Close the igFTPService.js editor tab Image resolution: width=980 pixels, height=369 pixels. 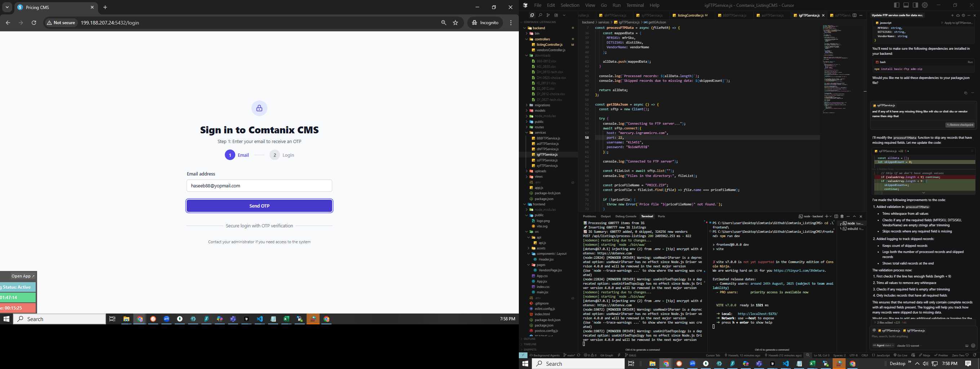click(x=823, y=15)
